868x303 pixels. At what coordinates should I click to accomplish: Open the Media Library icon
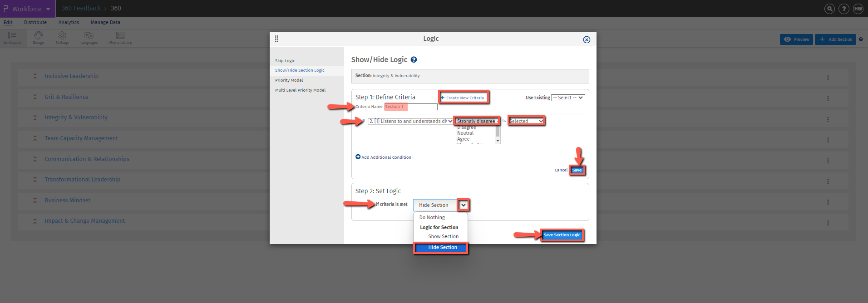tap(120, 38)
